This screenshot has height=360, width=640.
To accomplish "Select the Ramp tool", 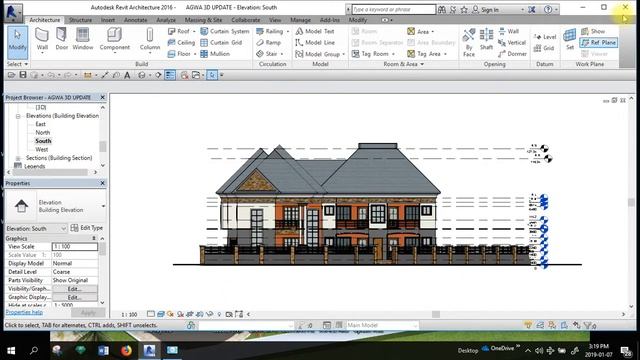I will (268, 42).
